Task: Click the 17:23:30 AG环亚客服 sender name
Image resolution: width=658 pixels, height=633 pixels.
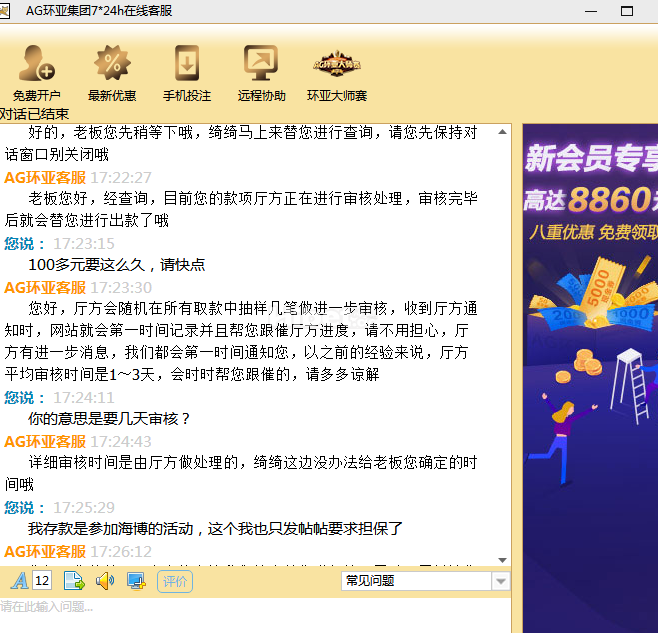Action: (x=45, y=287)
